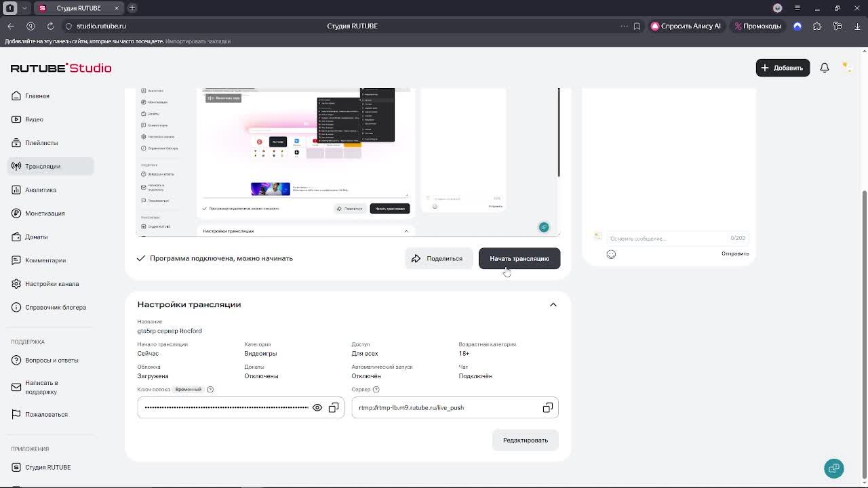Open the Видео section
This screenshot has height=488, width=868.
(51, 119)
